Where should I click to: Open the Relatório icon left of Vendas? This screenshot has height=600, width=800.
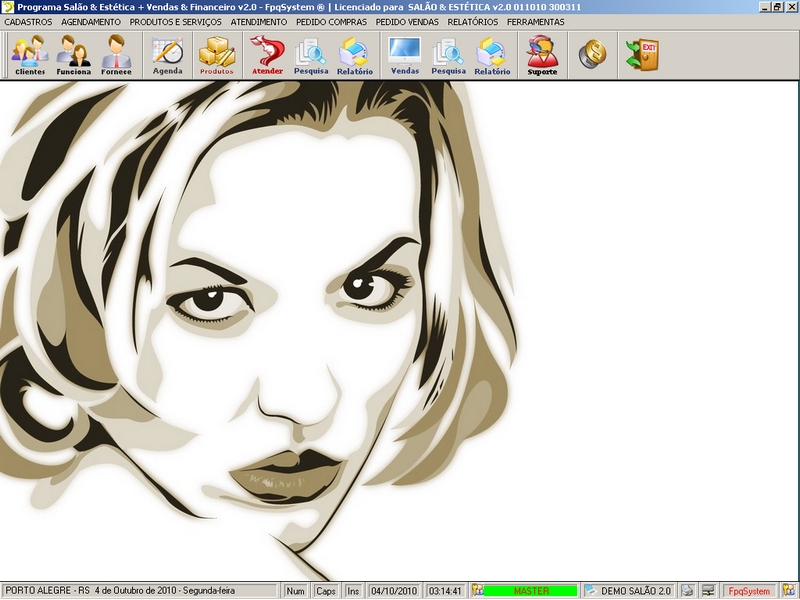355,55
